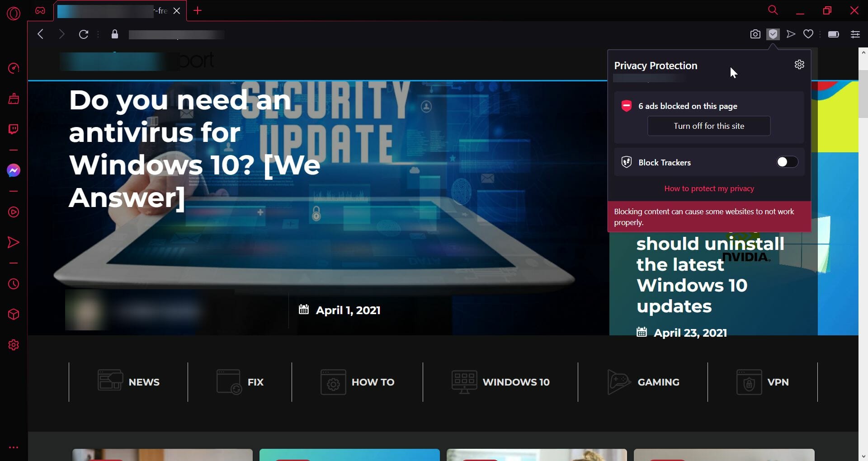Open the tab search magnifier
Image resolution: width=868 pixels, height=461 pixels.
pyautogui.click(x=773, y=10)
